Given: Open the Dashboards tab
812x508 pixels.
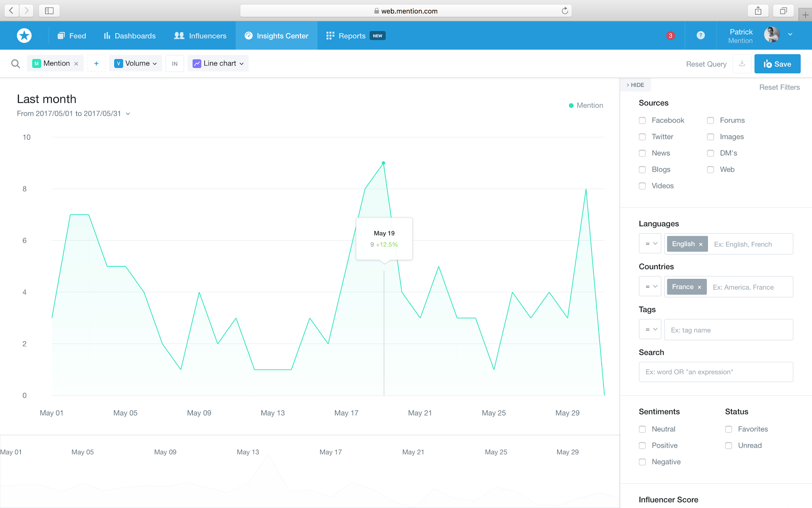Looking at the screenshot, I should coord(129,36).
